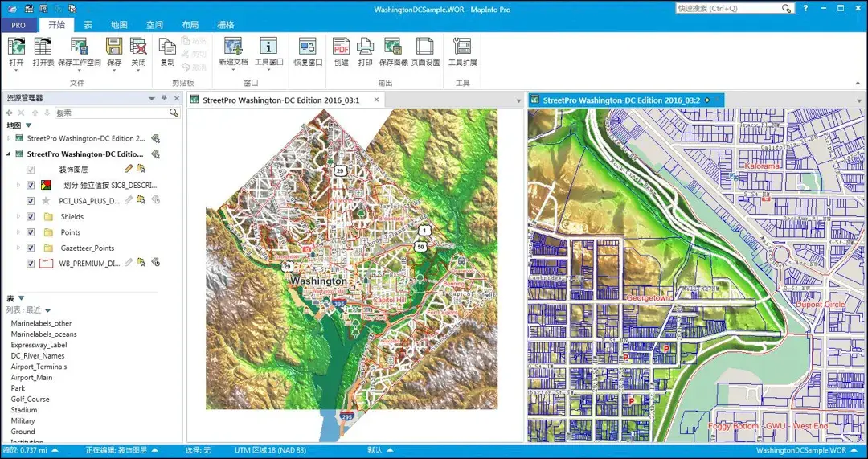
Task: Select Expressway_Label in the table list
Action: (39, 345)
